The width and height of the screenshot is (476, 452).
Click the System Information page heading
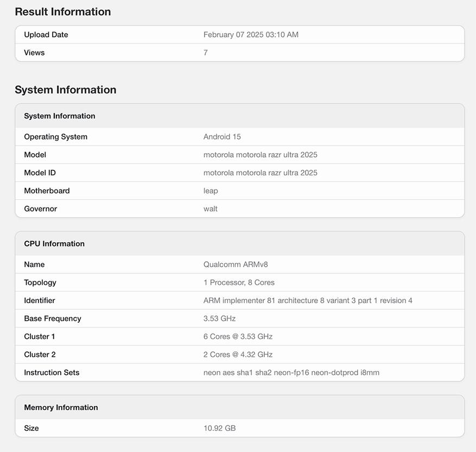66,90
